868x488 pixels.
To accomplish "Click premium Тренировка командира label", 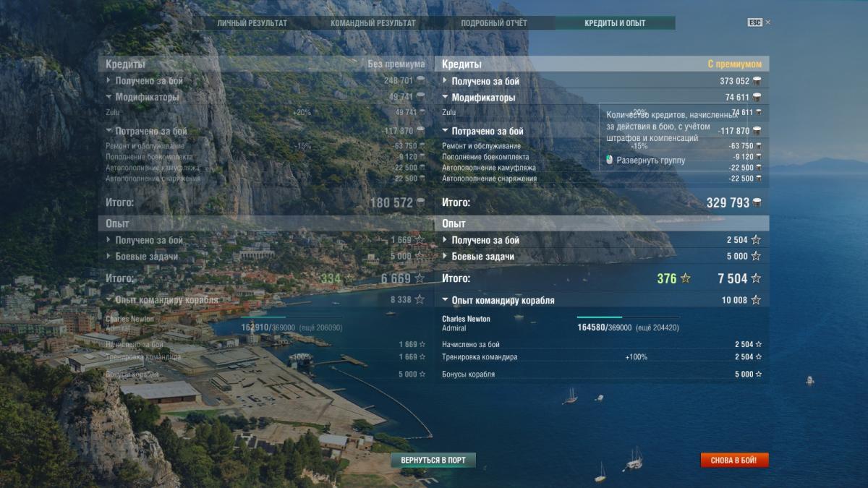I will pos(480,357).
